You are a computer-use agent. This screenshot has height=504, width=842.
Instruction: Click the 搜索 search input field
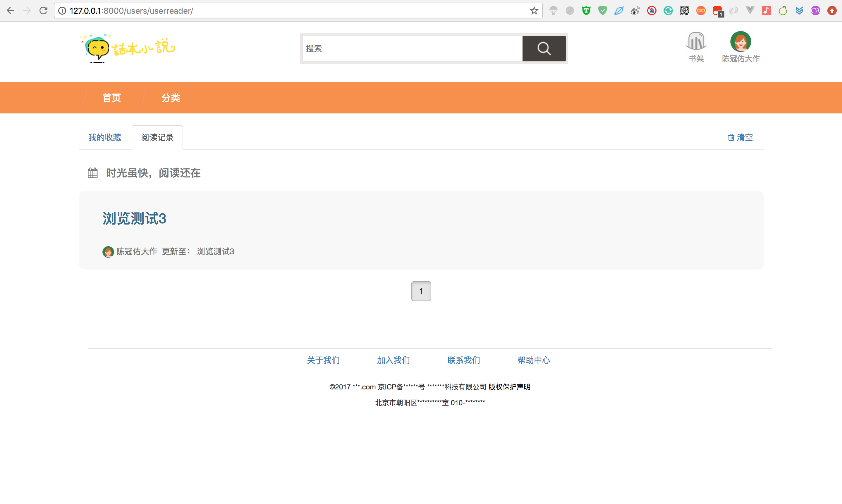coord(412,49)
